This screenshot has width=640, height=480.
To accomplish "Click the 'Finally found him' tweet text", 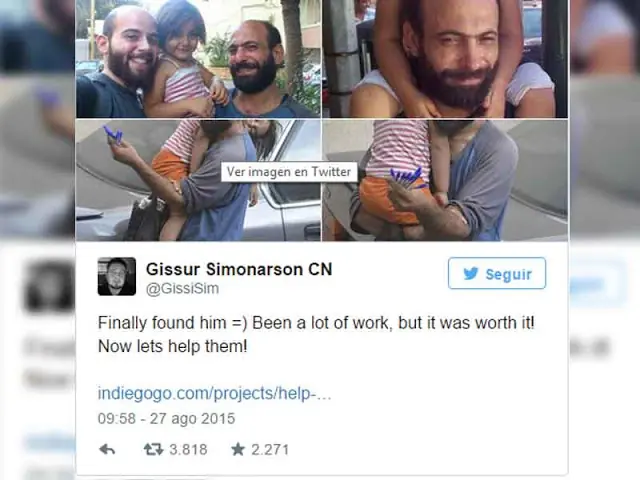I will (316, 323).
